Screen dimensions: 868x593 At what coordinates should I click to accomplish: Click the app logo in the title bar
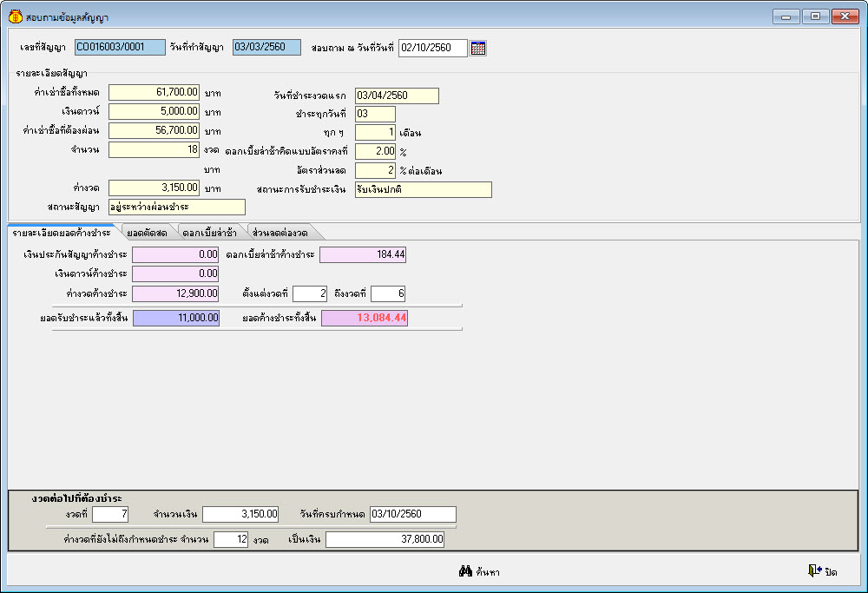tap(16, 16)
